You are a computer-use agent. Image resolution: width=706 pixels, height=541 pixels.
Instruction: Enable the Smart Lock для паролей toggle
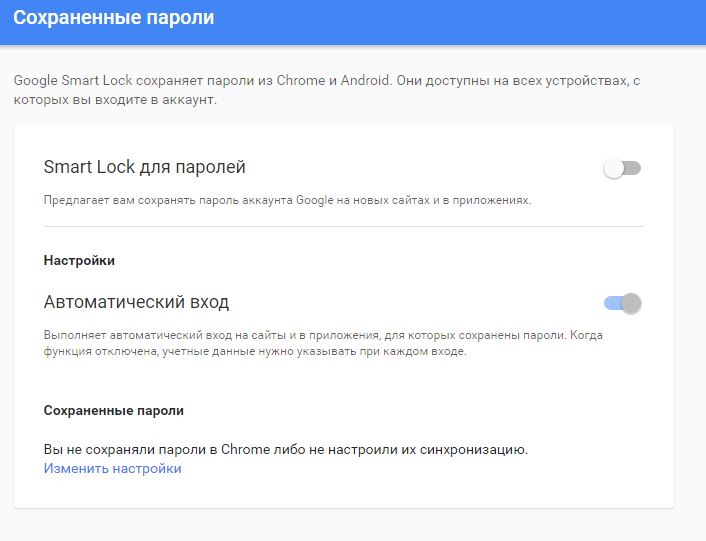click(622, 168)
